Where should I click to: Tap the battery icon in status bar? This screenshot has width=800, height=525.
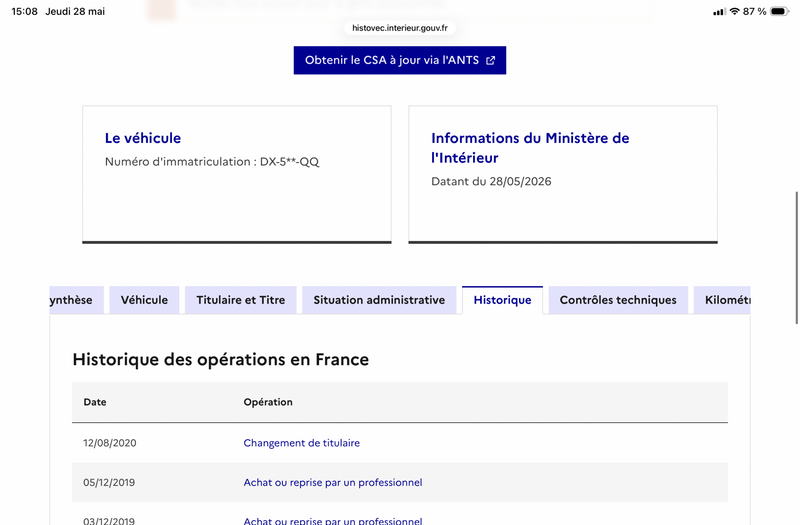click(780, 11)
